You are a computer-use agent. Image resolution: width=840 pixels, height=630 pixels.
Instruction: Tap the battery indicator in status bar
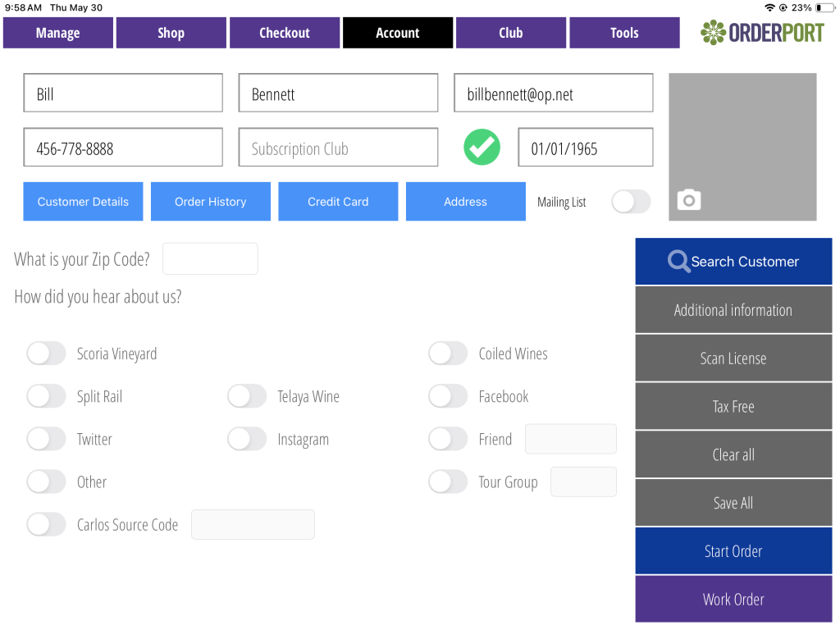824,7
